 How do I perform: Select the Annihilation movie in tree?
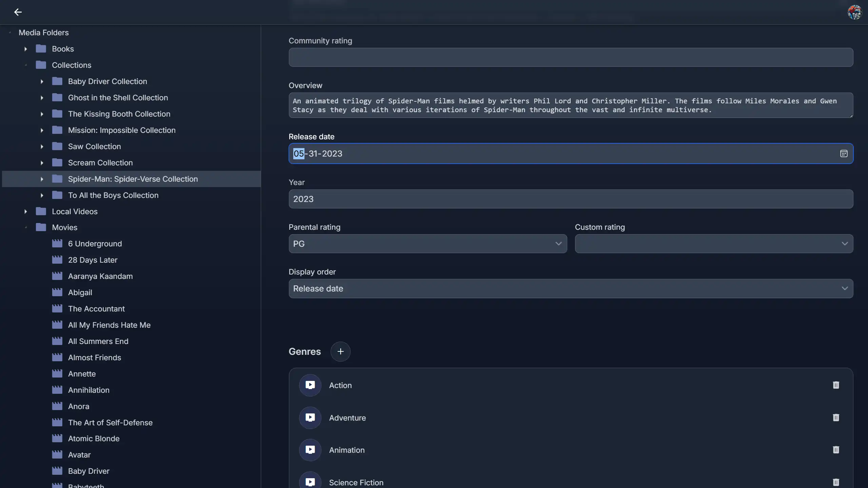coord(88,390)
